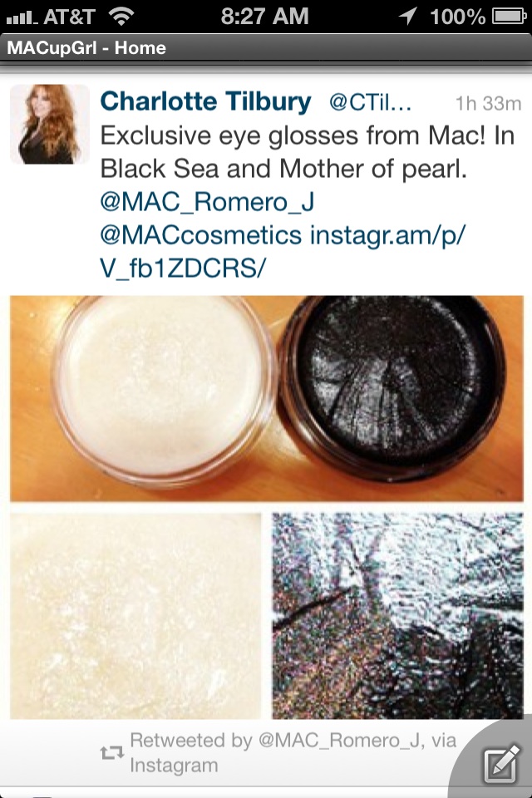Tap the 8:27 AM status bar clock

coord(264,17)
